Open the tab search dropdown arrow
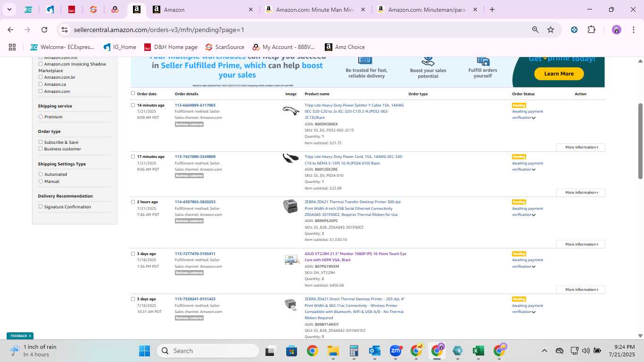 click(10, 9)
